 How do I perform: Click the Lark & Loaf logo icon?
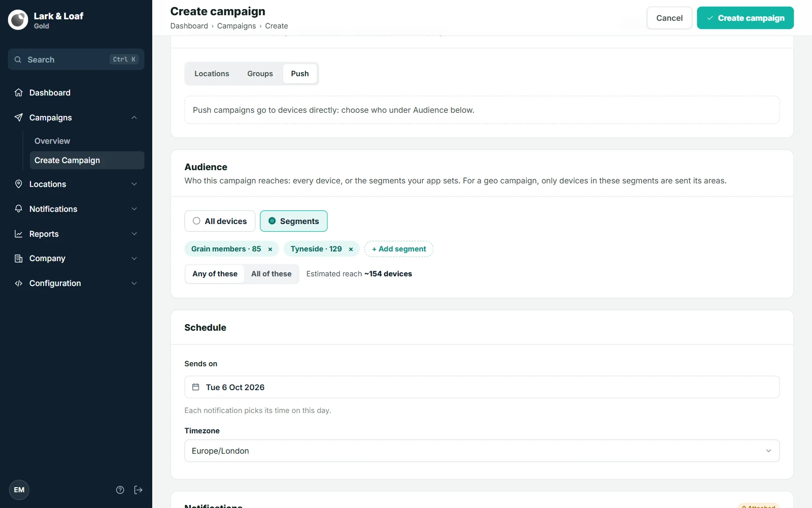coord(18,20)
